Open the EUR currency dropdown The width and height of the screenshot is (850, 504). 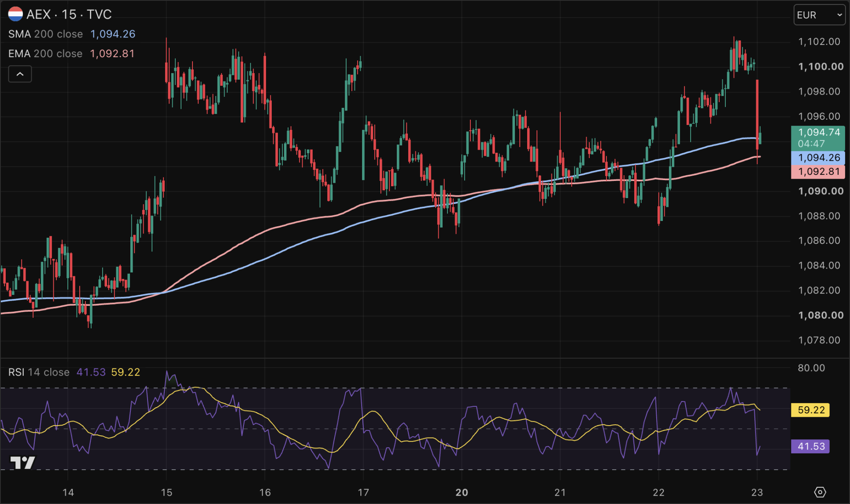click(x=819, y=15)
